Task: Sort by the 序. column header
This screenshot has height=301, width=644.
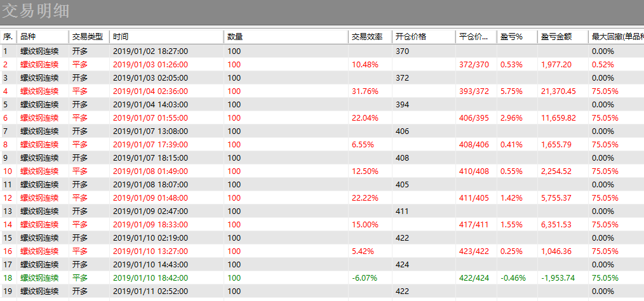Action: click(x=8, y=37)
